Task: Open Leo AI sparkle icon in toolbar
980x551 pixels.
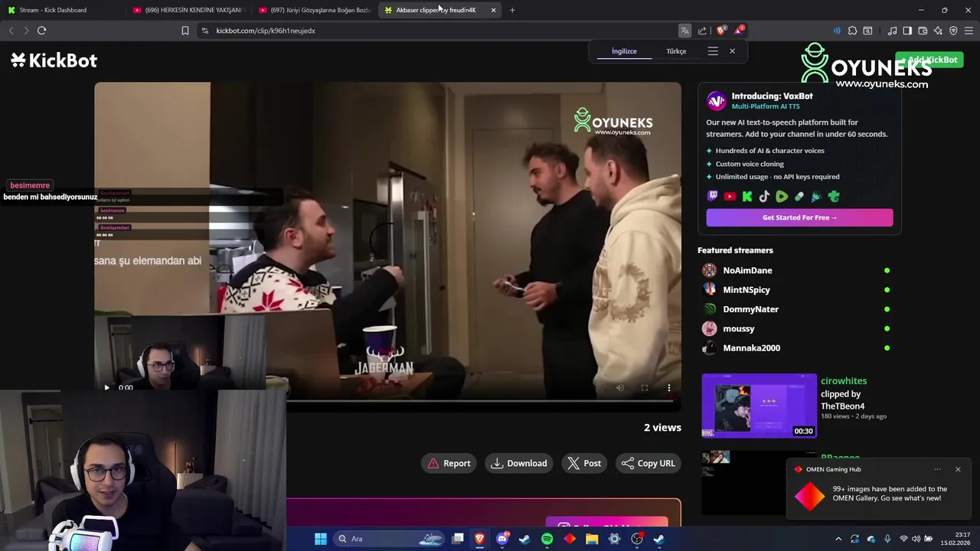Action: pyautogui.click(x=938, y=31)
